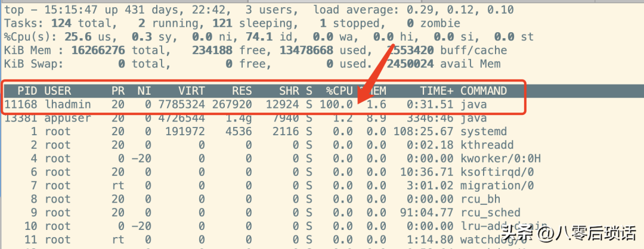The image size is (644, 249).
Task: Click the '124 total' tasks value
Action: coord(80,23)
